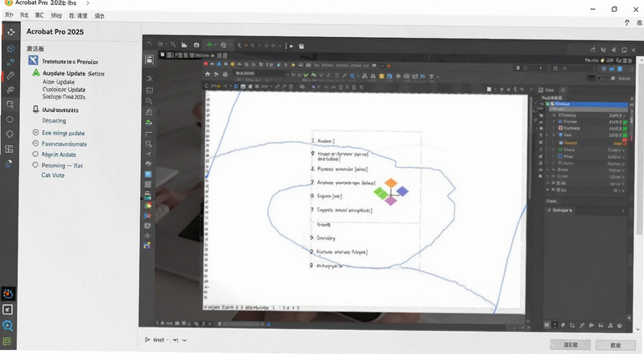Toggle third green checkbox in layers panel

pos(625,134)
